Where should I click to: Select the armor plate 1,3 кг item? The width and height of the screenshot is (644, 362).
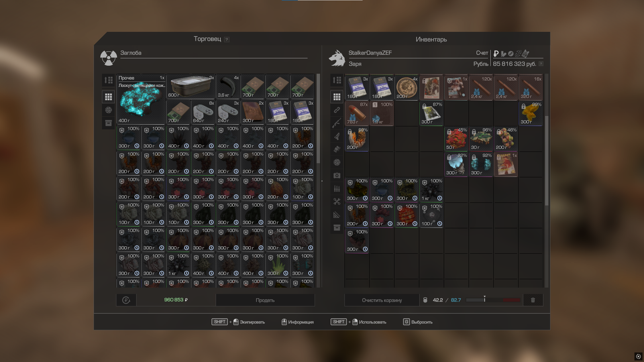[382, 113]
